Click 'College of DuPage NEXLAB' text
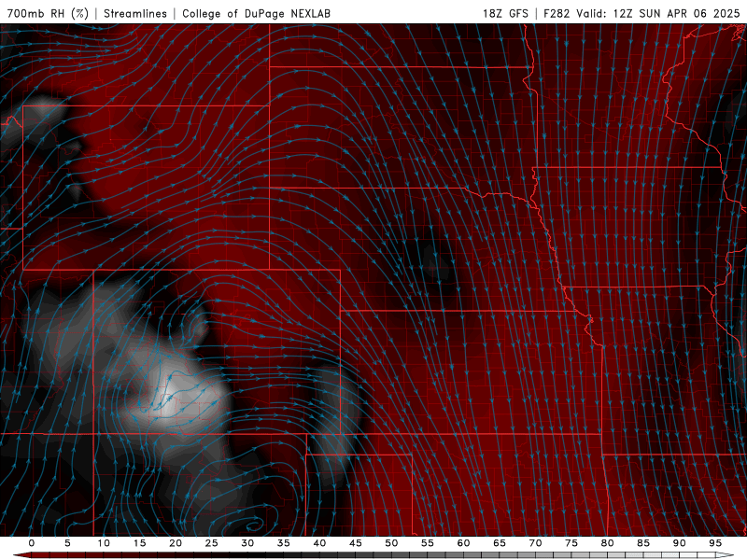Screen dimensions: 747x560 click(x=256, y=13)
